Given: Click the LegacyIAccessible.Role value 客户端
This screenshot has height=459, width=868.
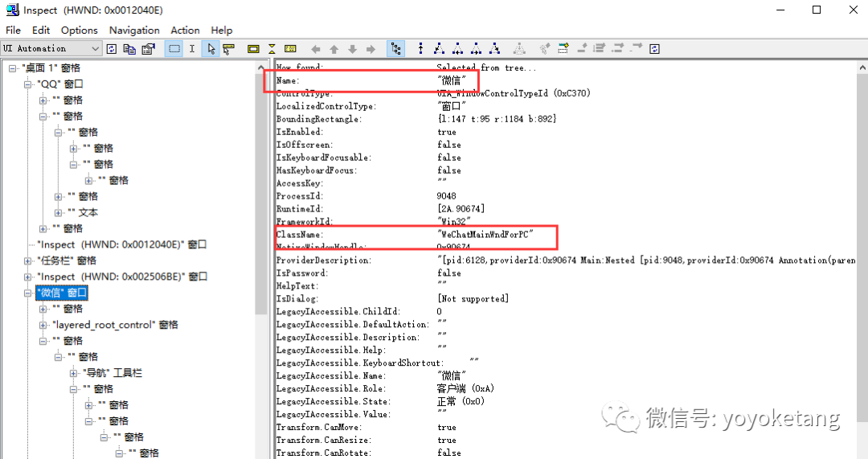Looking at the screenshot, I should 465,389.
